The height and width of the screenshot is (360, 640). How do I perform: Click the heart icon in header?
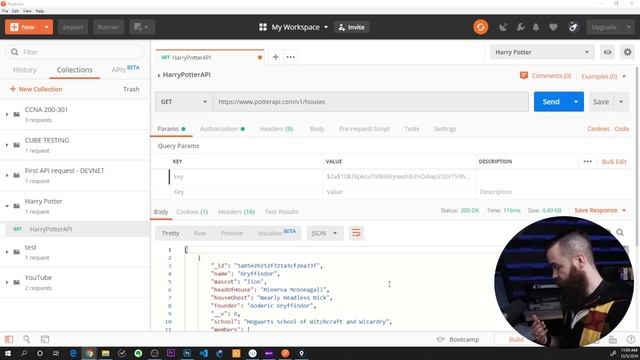(x=553, y=27)
